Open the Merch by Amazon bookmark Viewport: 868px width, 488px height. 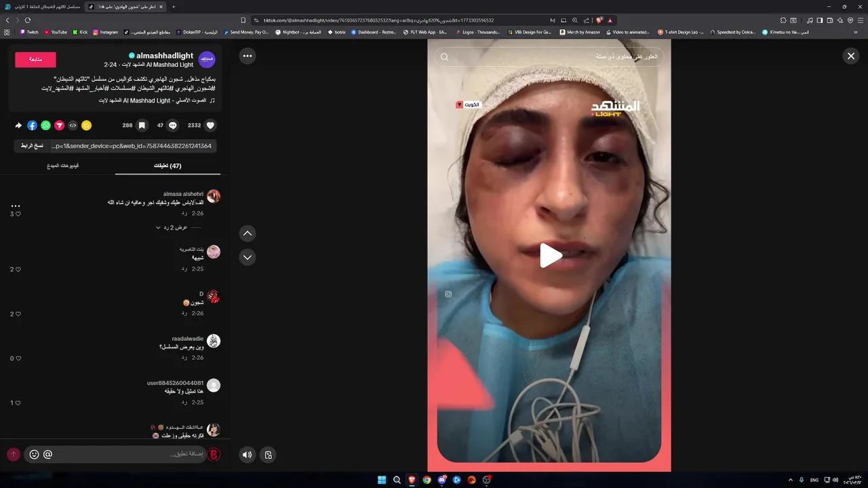click(x=580, y=32)
